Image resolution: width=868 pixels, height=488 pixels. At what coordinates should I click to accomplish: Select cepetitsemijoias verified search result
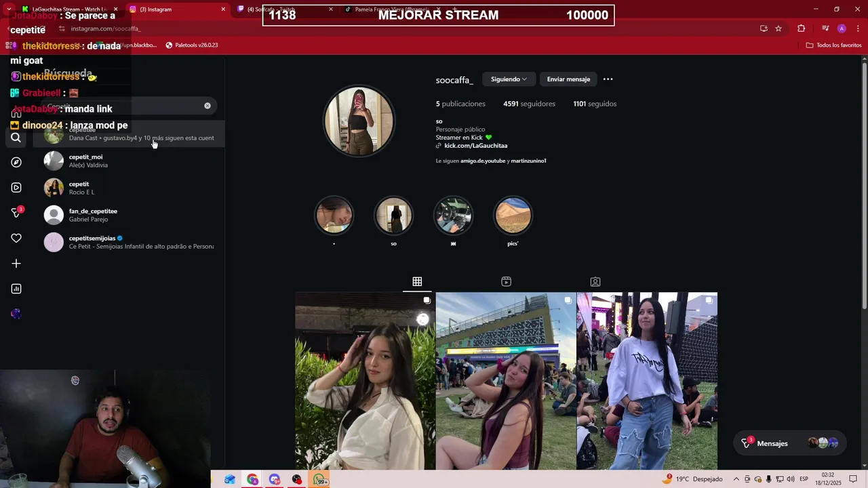(x=129, y=242)
